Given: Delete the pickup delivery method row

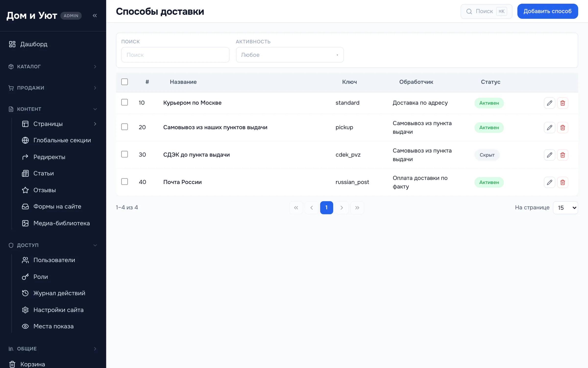Looking at the screenshot, I should 563,128.
